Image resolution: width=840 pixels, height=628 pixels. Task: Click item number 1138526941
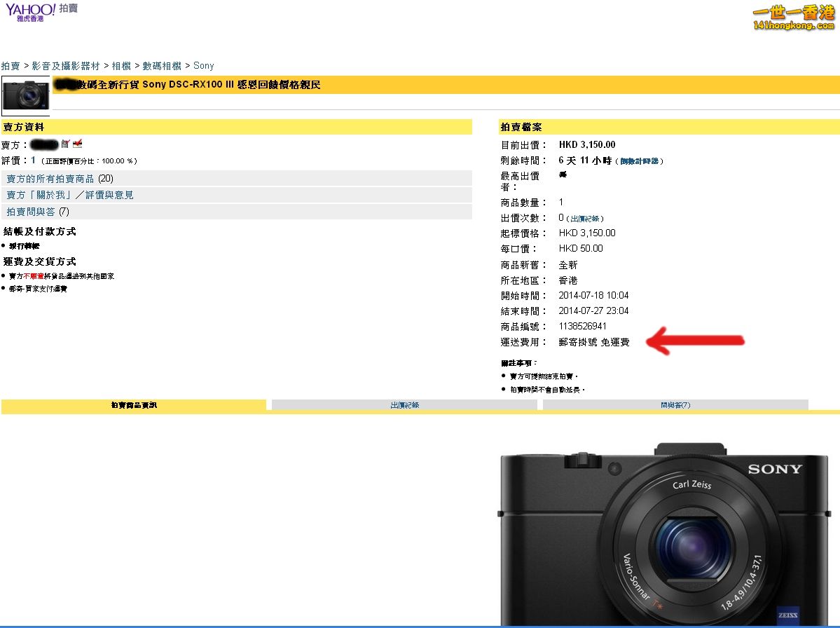tap(583, 327)
